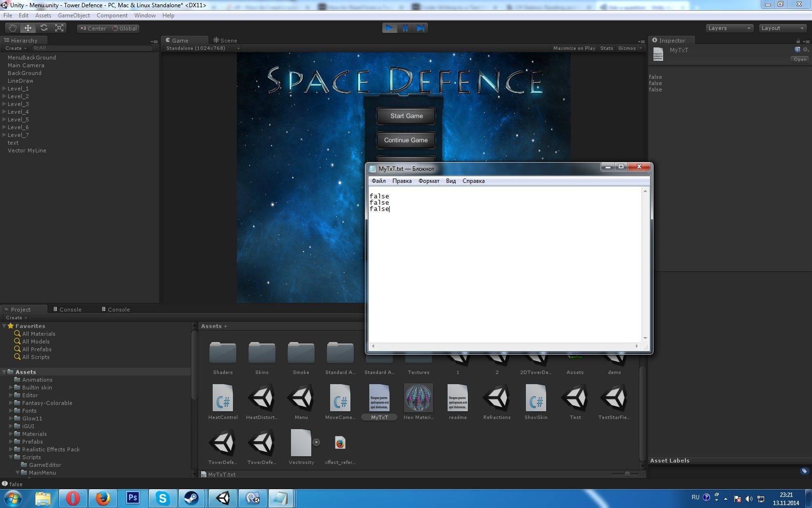Image resolution: width=812 pixels, height=508 pixels.
Task: Switch to the first Console tab
Action: tap(68, 310)
